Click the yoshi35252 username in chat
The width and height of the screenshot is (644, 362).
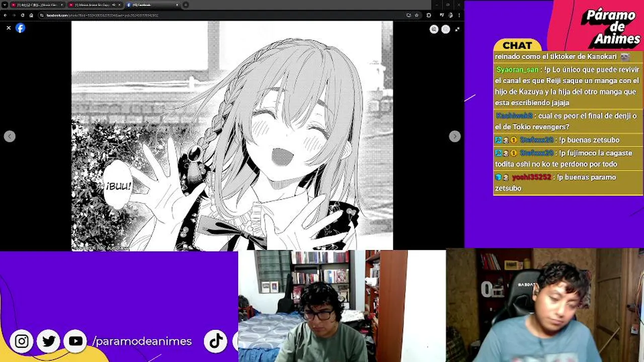(x=532, y=177)
